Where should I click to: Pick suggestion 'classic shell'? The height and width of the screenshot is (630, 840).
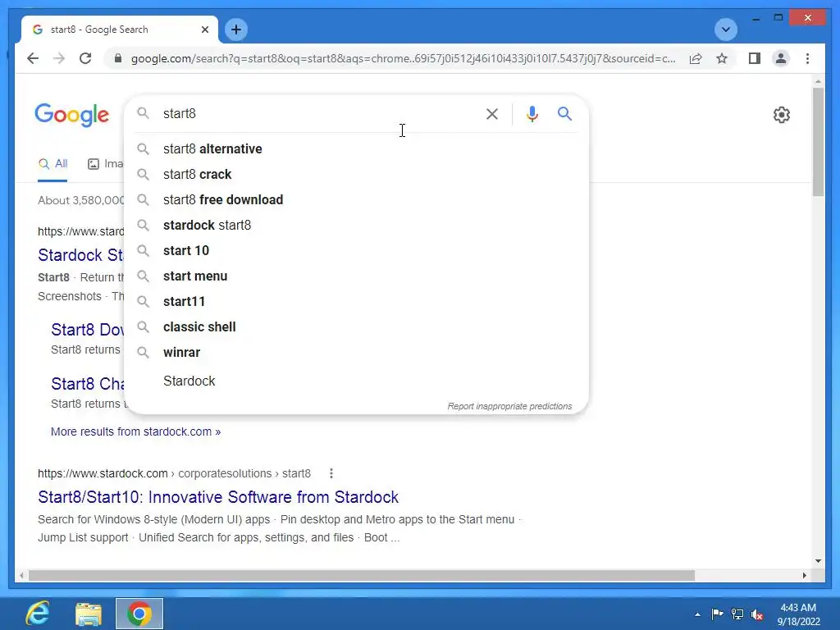pyautogui.click(x=356, y=326)
